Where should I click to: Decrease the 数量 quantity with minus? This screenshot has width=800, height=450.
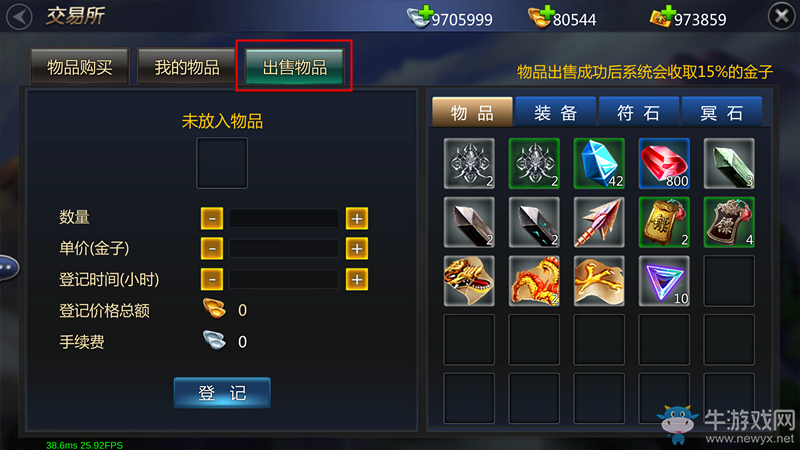(x=212, y=218)
